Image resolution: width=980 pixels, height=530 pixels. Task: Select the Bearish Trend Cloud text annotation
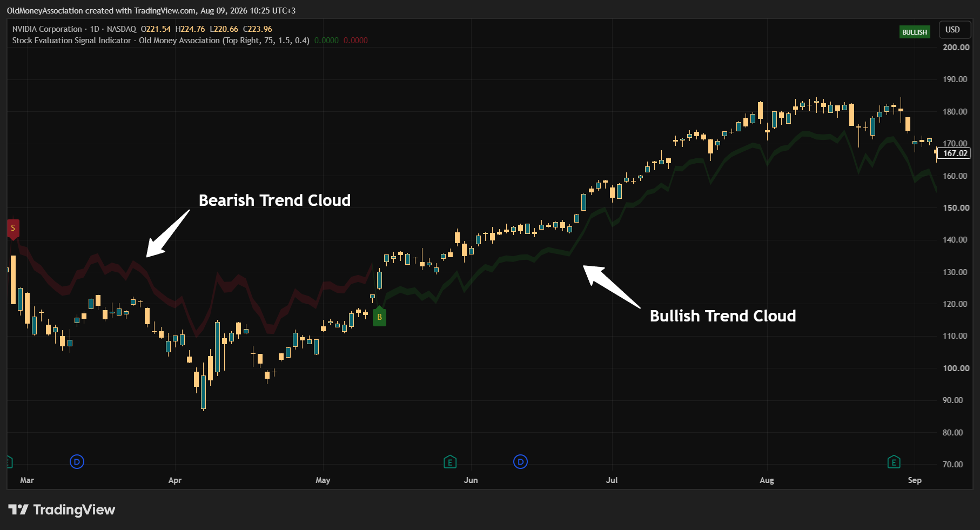coord(274,200)
